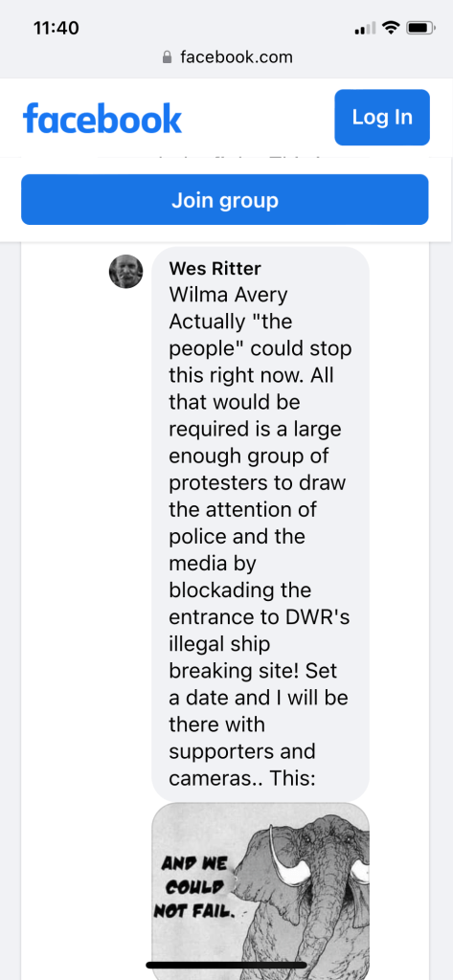Tap "supporters and cameras" comment line
Screen dimensions: 453x980
tap(242, 766)
